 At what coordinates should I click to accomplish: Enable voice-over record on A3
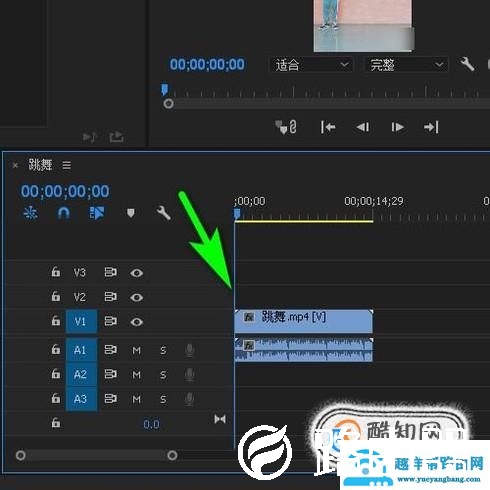(189, 399)
